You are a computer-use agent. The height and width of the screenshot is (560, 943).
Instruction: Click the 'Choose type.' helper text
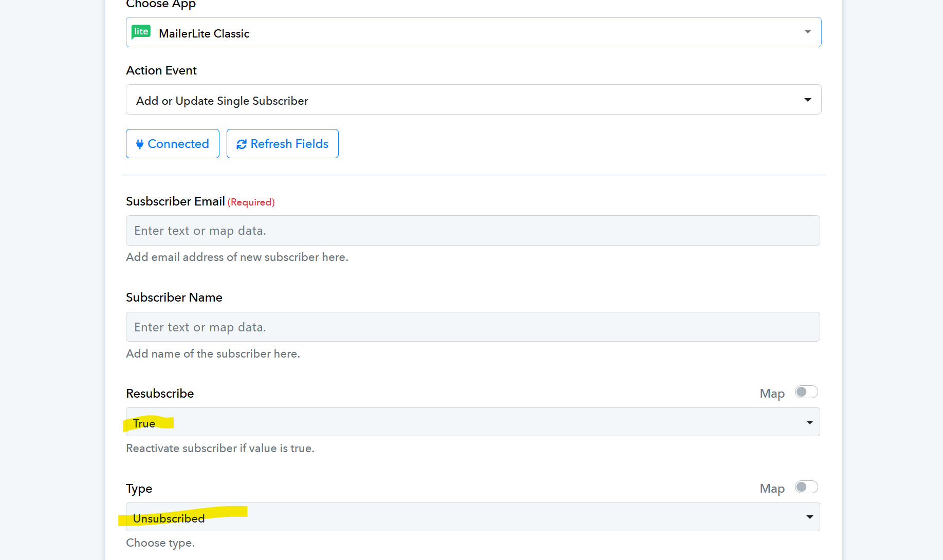point(160,543)
